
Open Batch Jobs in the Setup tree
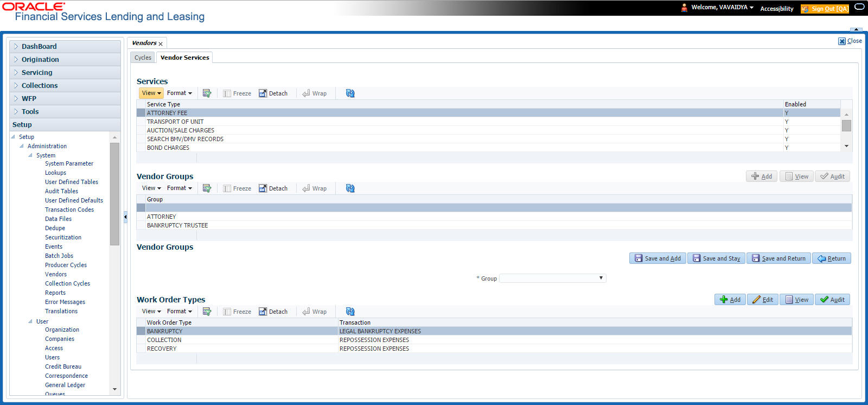pyautogui.click(x=59, y=256)
